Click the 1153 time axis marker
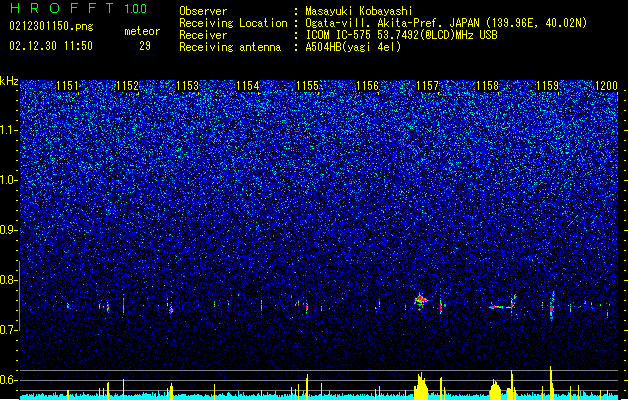Screen dimensions: 629x400 click(x=187, y=86)
